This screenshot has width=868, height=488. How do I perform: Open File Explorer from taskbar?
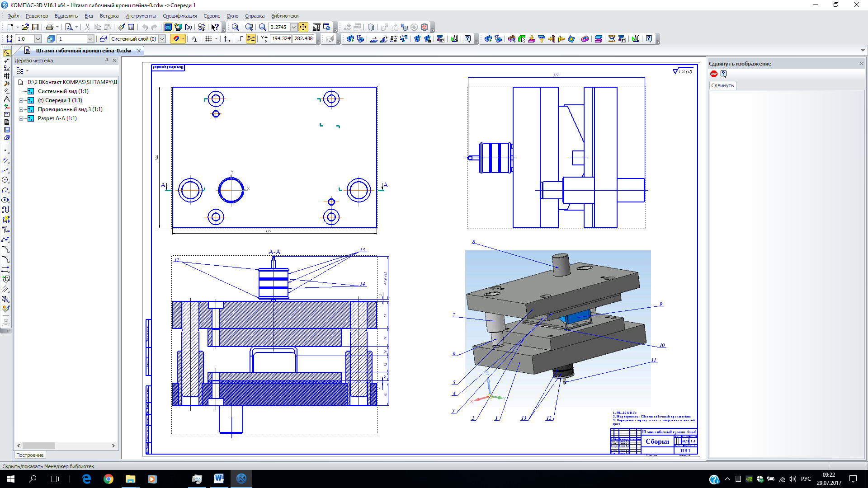click(130, 479)
